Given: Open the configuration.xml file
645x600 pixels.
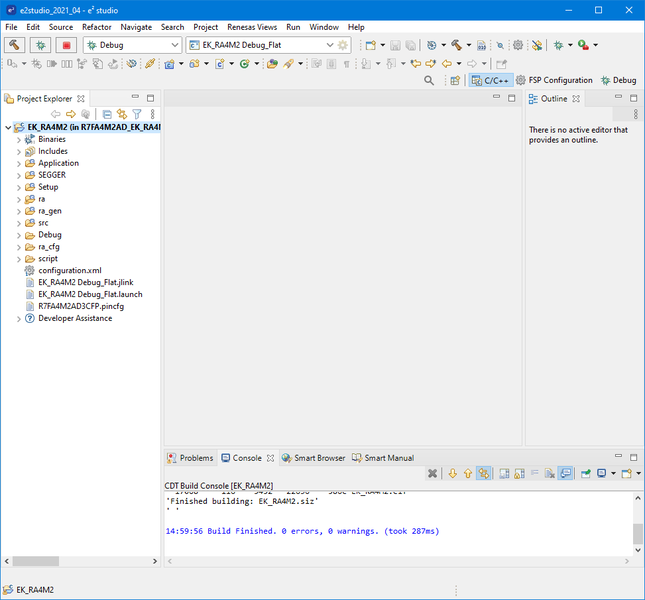Looking at the screenshot, I should pyautogui.click(x=69, y=271).
